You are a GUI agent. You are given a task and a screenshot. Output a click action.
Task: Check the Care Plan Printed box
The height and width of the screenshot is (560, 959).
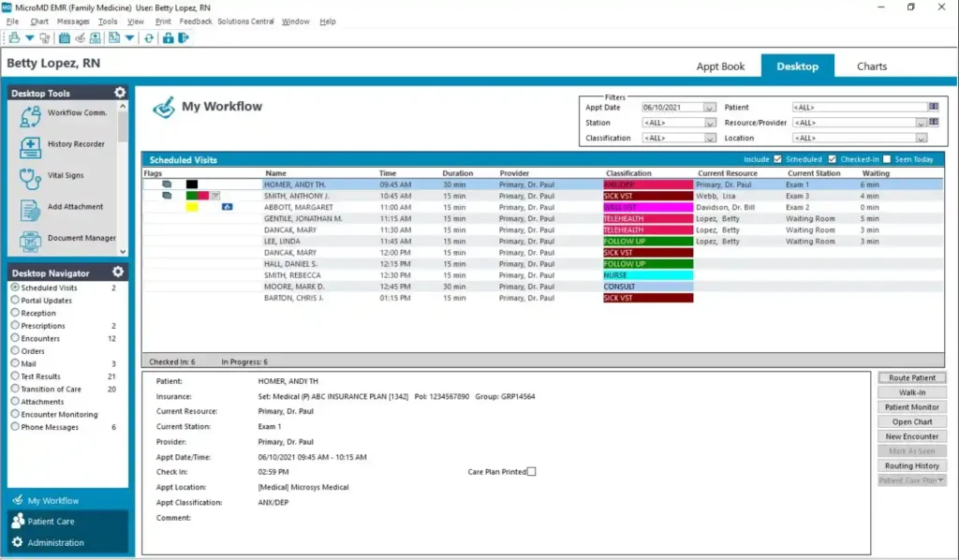tap(531, 471)
